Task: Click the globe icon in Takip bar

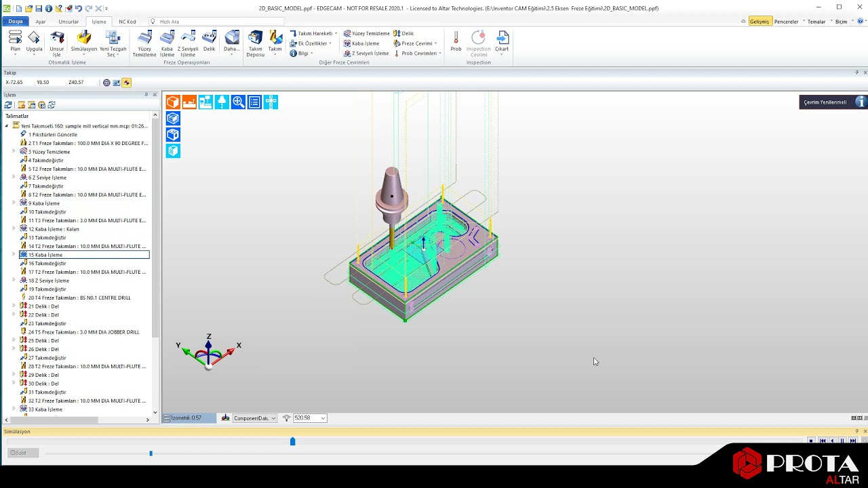Action: tap(106, 83)
